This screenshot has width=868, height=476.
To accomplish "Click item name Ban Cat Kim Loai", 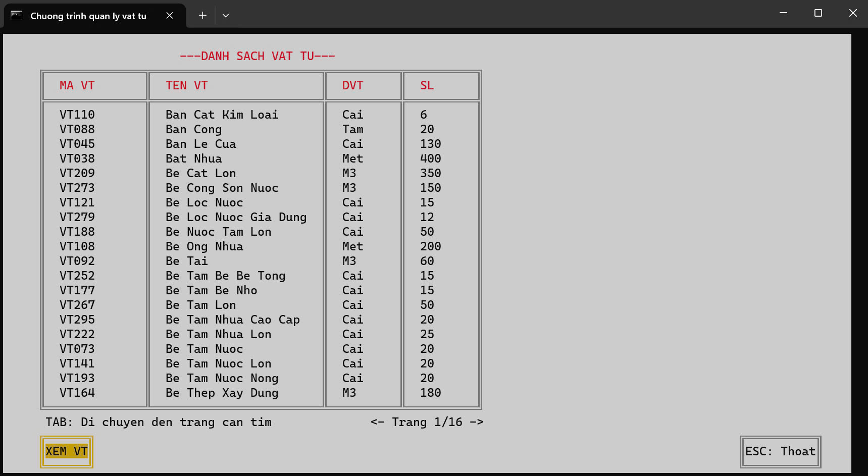I will coord(222,115).
